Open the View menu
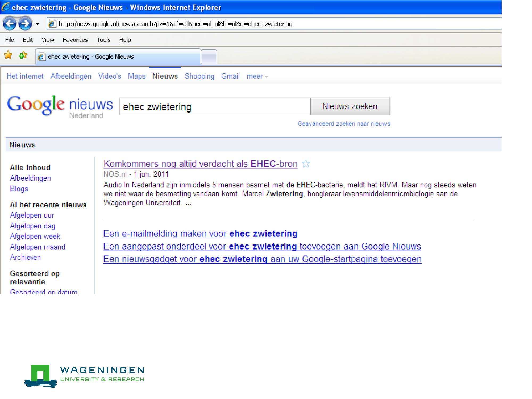Image resolution: width=532 pixels, height=399 pixels. tap(48, 40)
